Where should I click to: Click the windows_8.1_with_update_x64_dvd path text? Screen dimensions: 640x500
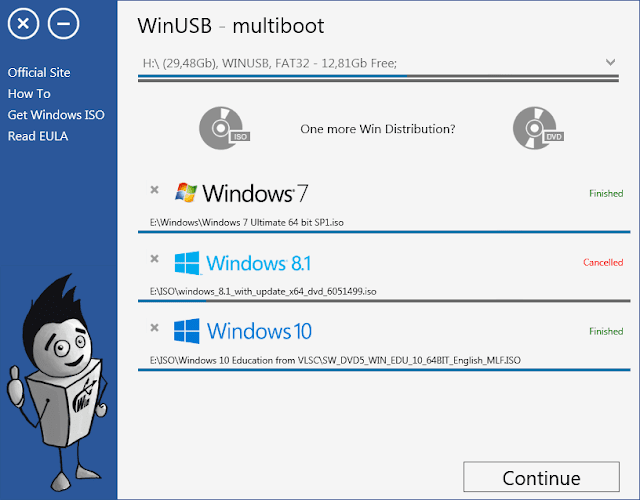pyautogui.click(x=263, y=291)
